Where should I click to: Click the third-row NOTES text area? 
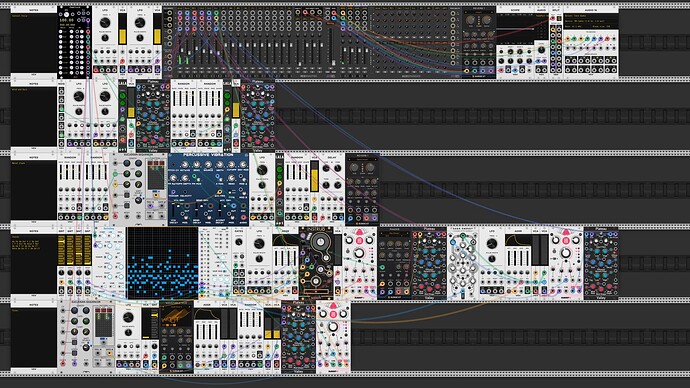pyautogui.click(x=34, y=190)
